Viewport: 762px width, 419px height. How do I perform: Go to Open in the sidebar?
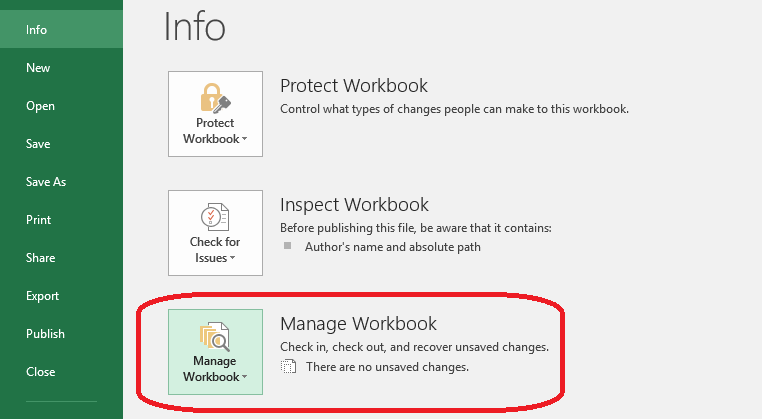tap(40, 106)
